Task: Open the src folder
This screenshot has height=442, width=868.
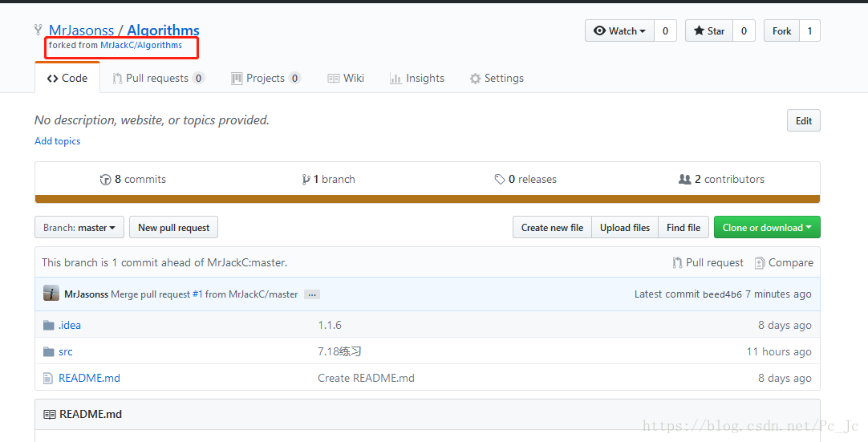Action: [66, 351]
